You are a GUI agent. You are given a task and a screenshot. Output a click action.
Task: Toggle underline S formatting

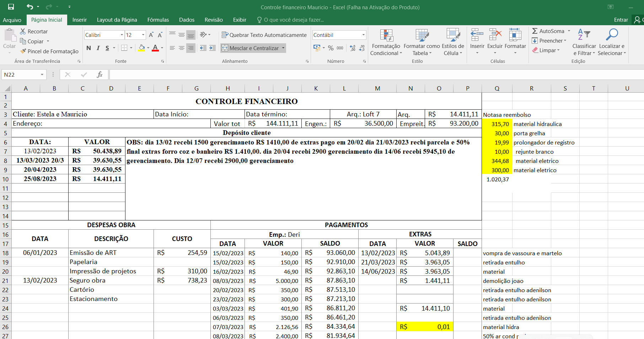coord(107,48)
